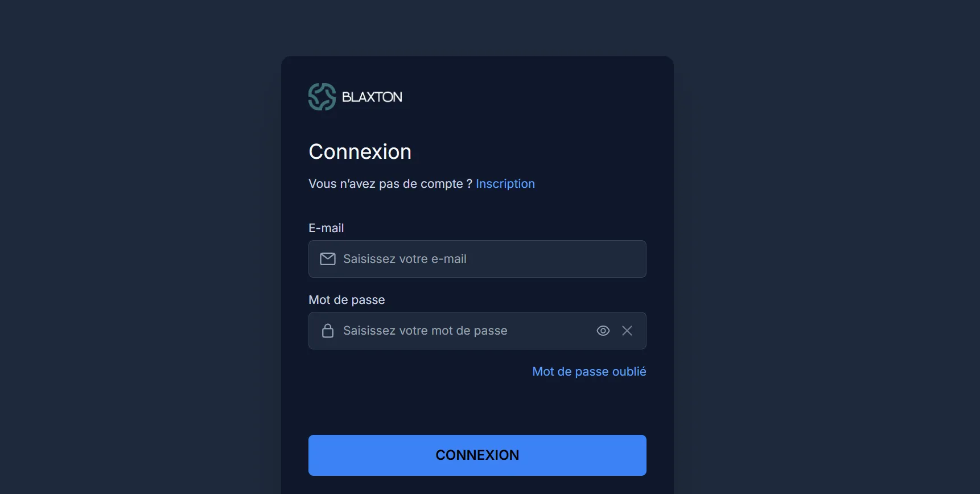This screenshot has width=980, height=494.
Task: Open the Mot de passe oublié link
Action: click(588, 371)
